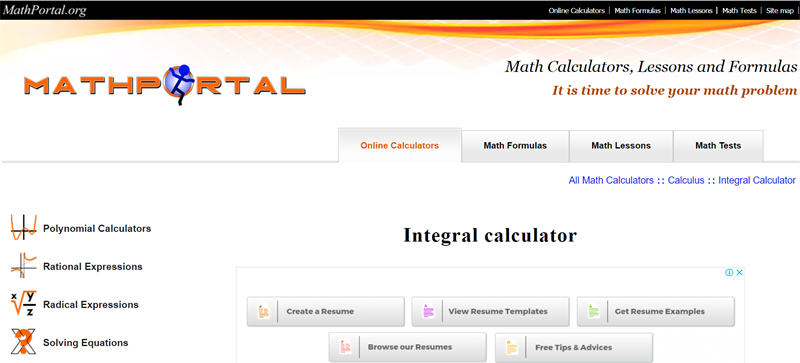
Task: Click the Rational Expressions graph icon
Action: point(24,265)
